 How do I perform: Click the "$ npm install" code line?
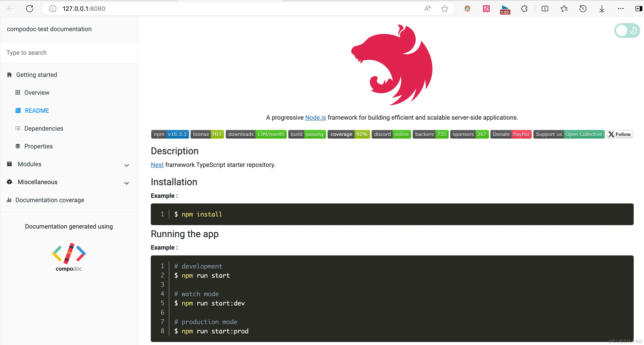coord(198,214)
